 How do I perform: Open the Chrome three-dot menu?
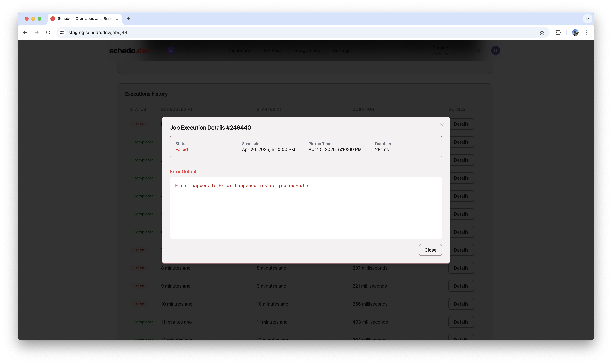point(587,32)
